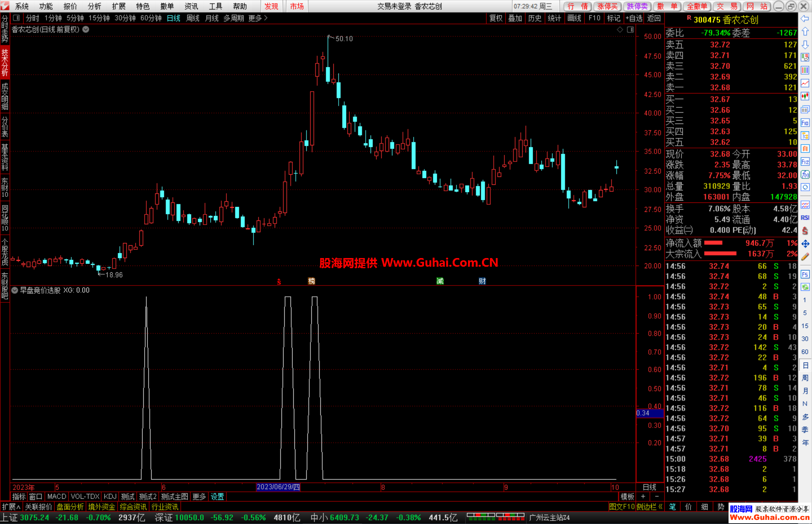Click the F10 company info sidebar icon

coord(805,123)
